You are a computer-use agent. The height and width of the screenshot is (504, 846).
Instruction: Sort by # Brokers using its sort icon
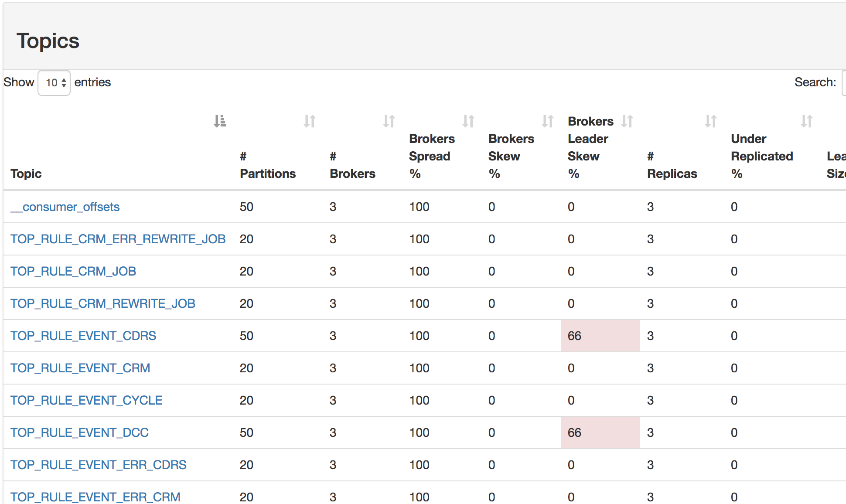[389, 121]
